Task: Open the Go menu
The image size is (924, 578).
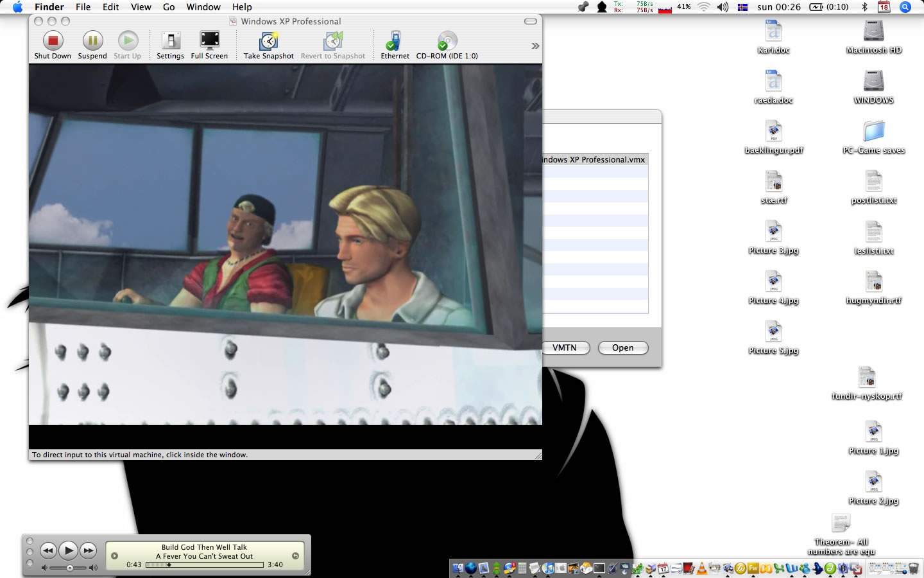Action: 169,7
